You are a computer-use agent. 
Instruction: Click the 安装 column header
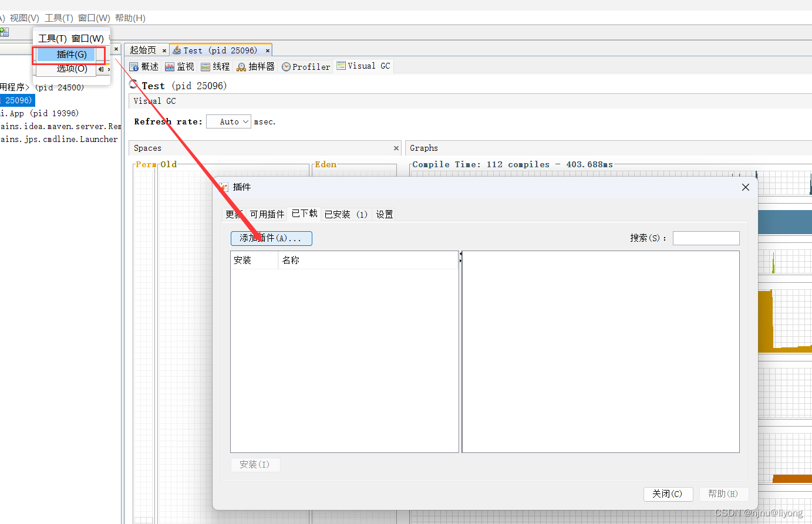(254, 260)
